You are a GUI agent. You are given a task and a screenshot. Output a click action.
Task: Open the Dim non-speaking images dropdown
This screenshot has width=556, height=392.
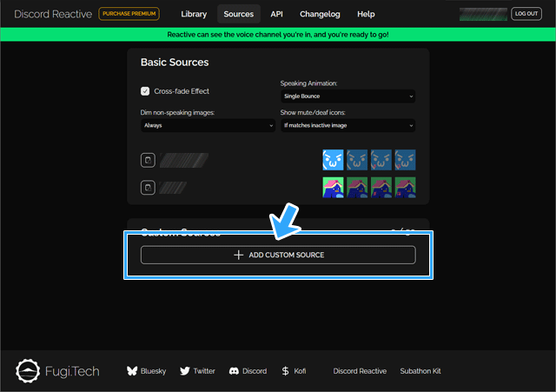point(208,125)
